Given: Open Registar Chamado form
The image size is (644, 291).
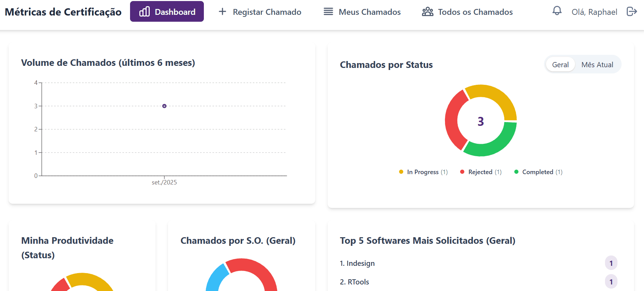Looking at the screenshot, I should pos(267,12).
